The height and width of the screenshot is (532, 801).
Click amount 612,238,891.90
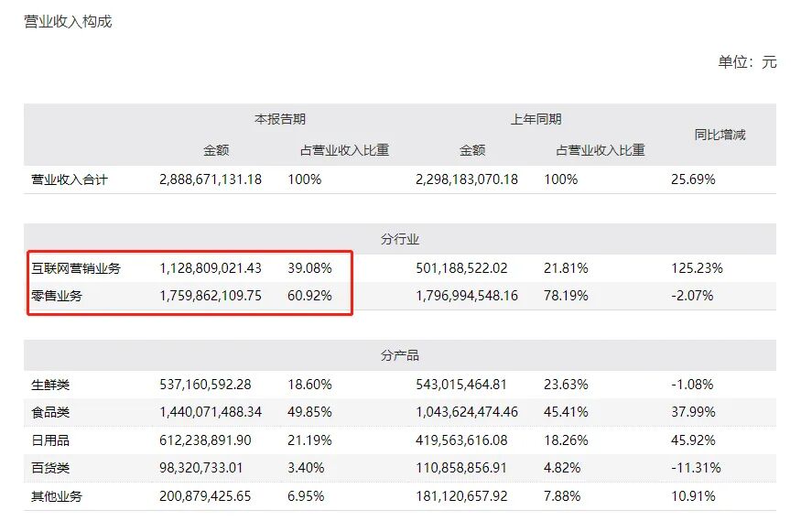(x=205, y=440)
